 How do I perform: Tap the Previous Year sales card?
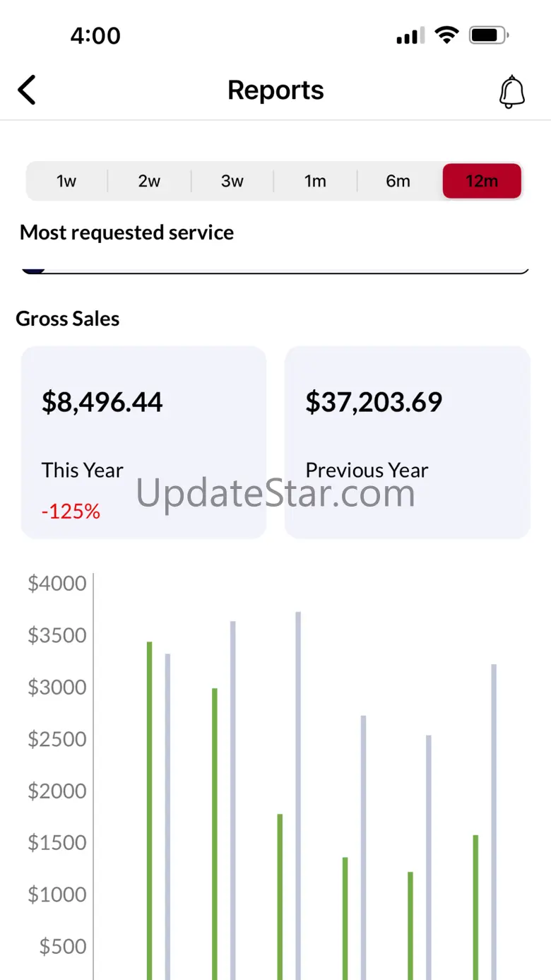click(x=407, y=442)
